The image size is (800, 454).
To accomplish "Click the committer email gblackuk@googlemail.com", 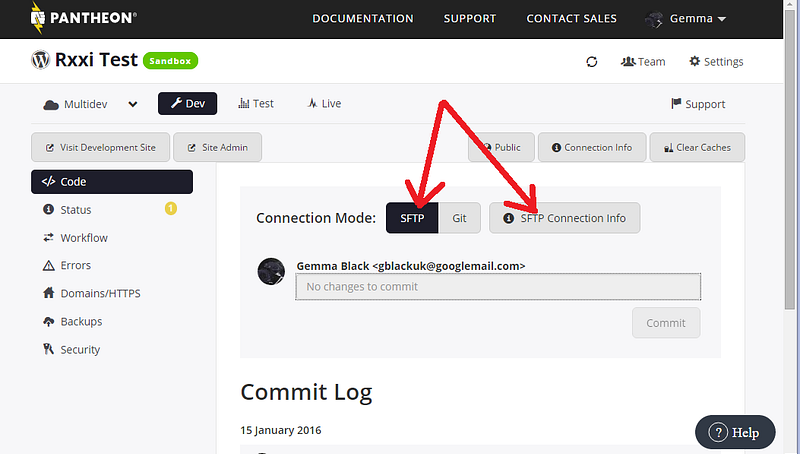I will (x=448, y=266).
